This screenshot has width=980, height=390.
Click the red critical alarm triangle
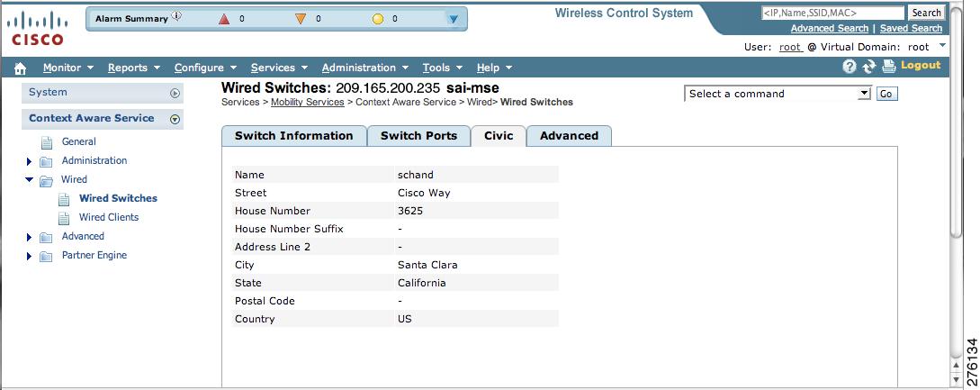click(224, 20)
